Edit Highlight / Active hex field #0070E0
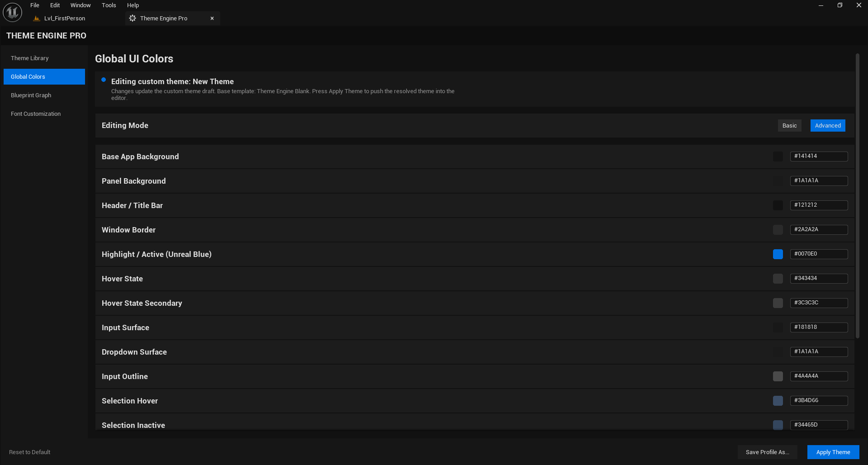The width and height of the screenshot is (868, 465). [819, 254]
